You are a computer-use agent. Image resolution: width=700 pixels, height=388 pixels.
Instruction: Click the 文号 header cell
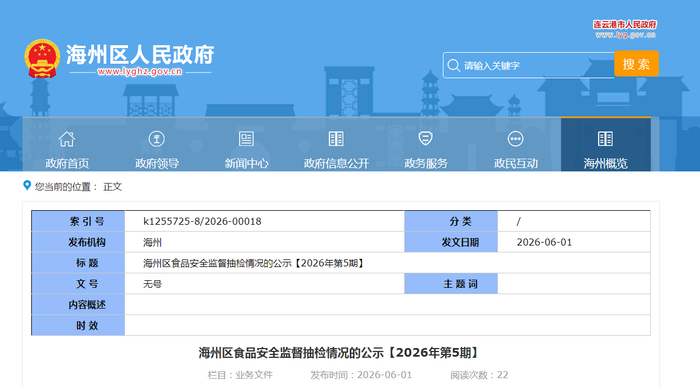coord(78,284)
